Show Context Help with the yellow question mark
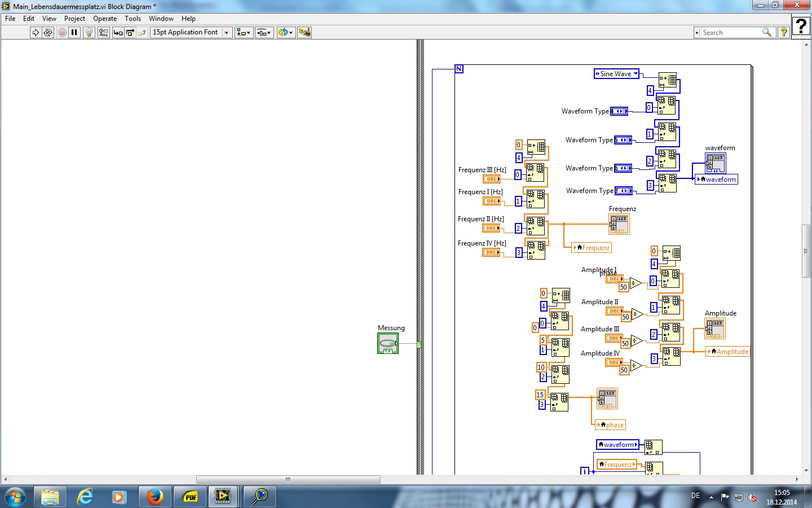 click(783, 33)
